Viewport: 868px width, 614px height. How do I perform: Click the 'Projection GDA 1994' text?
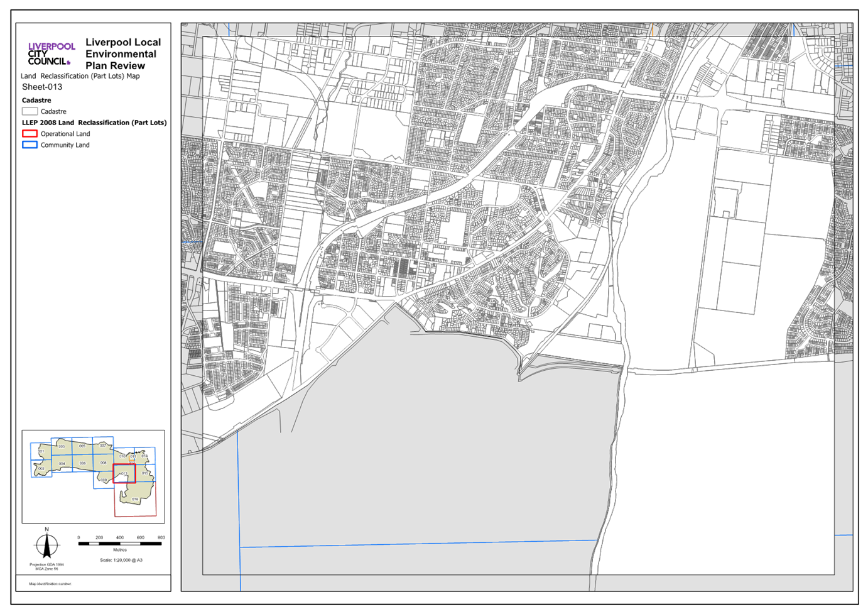tap(46, 564)
